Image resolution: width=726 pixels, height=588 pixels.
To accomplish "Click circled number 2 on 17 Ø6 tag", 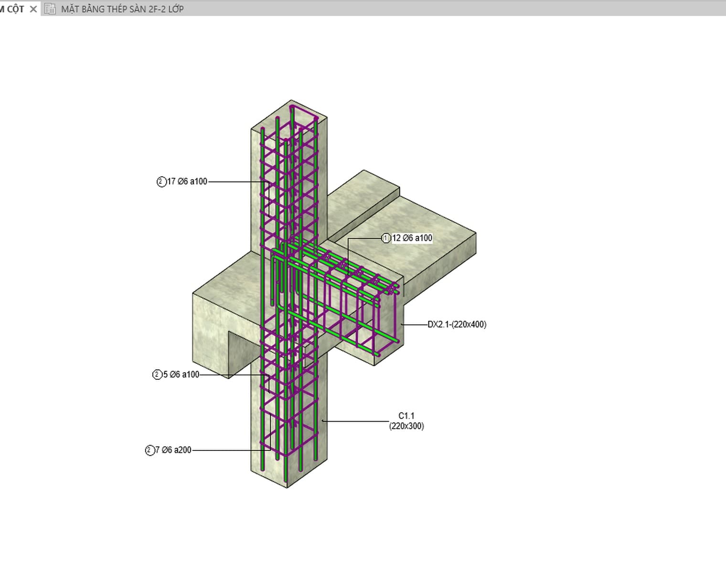I will [161, 182].
